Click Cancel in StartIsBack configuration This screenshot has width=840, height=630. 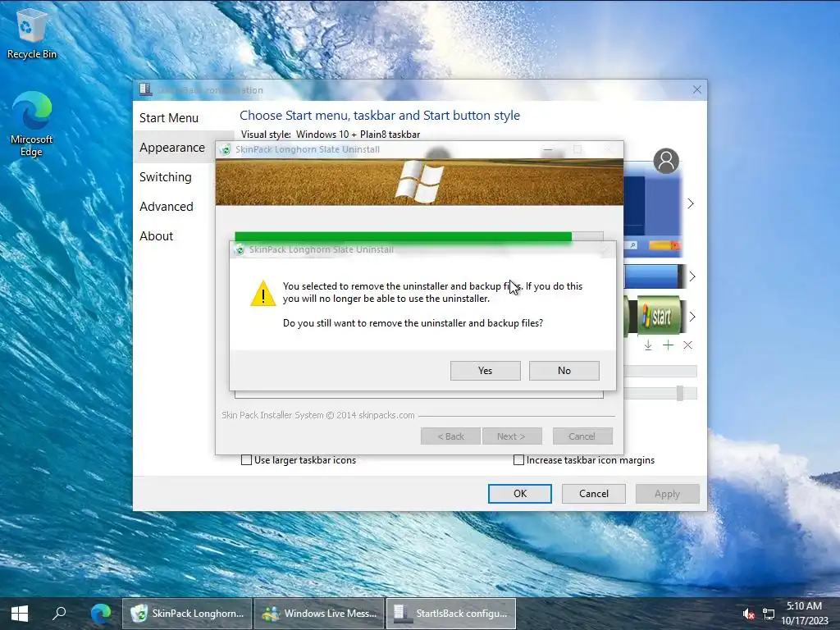[594, 493]
